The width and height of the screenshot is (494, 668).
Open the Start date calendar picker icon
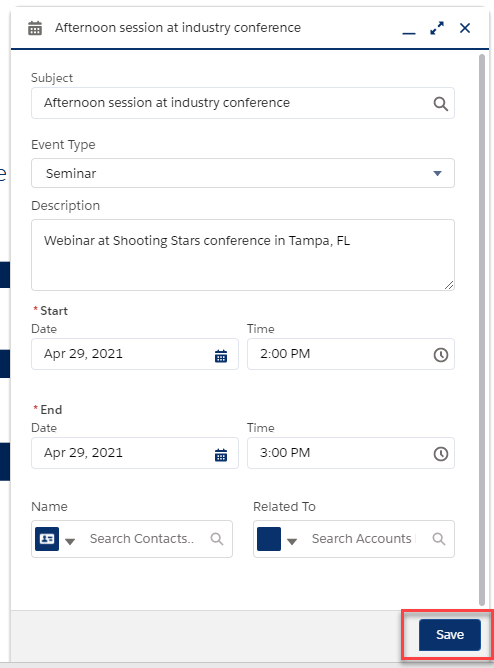point(221,355)
